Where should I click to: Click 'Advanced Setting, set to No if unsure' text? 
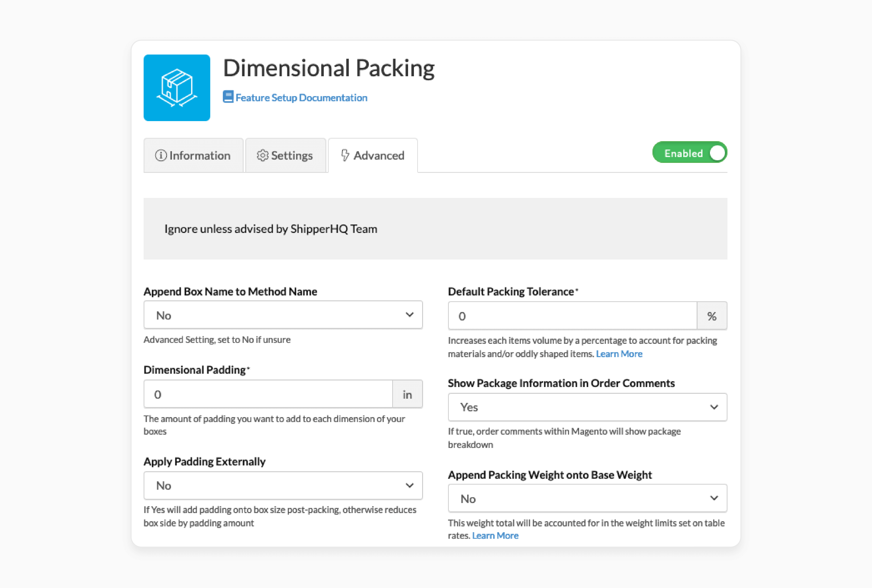click(x=217, y=339)
